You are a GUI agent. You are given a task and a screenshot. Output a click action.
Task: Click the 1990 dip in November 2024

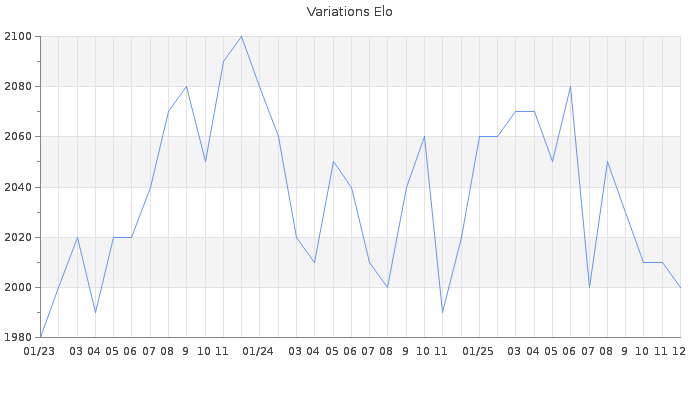point(442,312)
